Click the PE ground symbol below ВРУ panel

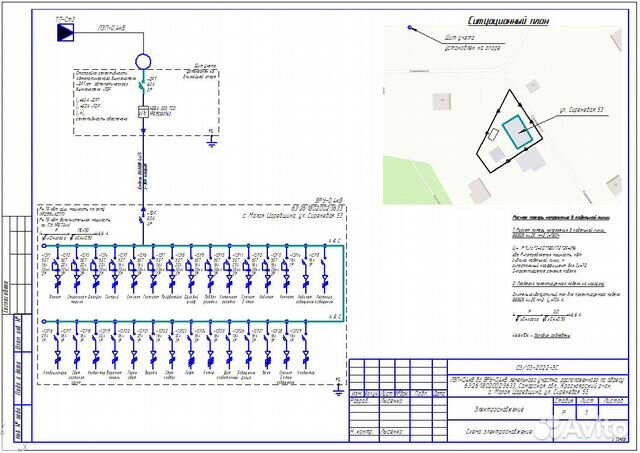[x=337, y=379]
